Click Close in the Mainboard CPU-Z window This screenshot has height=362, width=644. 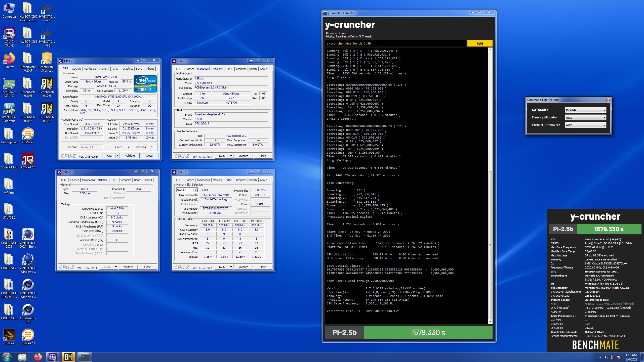263,156
